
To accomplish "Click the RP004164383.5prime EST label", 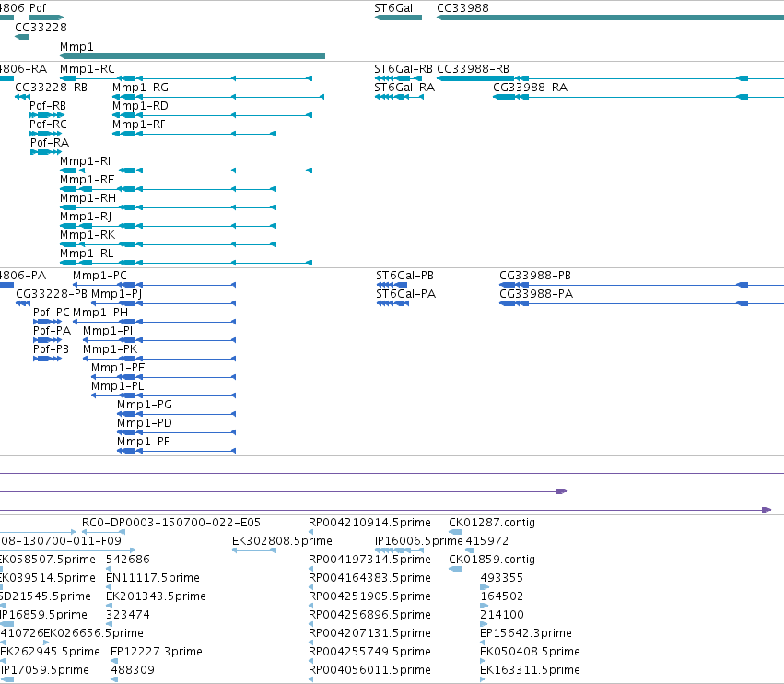I will [370, 578].
